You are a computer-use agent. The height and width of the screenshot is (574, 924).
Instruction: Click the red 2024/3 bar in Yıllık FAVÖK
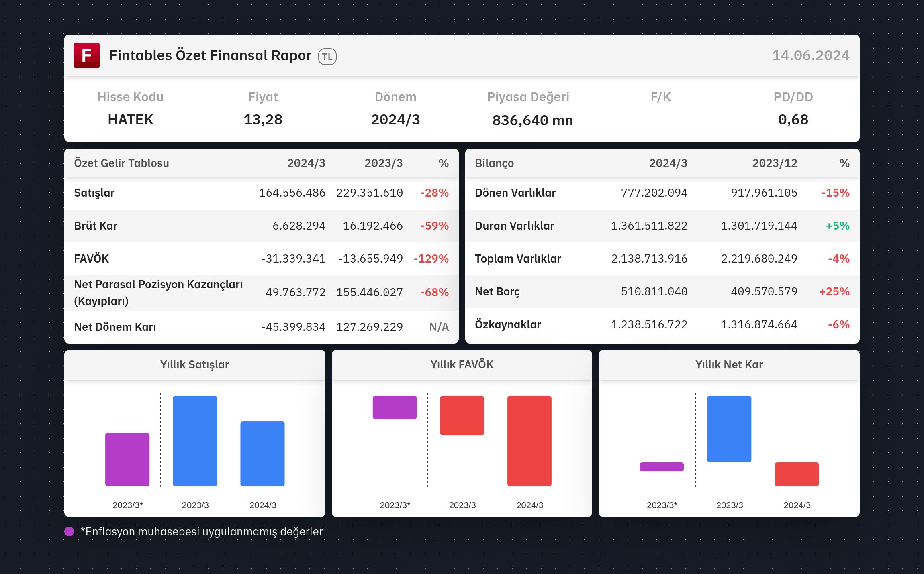[x=529, y=441]
